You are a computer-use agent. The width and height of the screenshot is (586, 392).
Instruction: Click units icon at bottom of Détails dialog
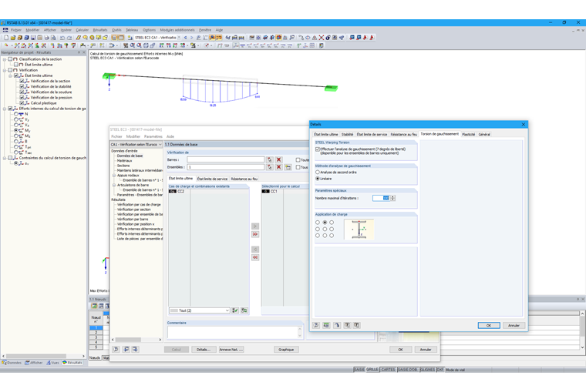click(326, 325)
